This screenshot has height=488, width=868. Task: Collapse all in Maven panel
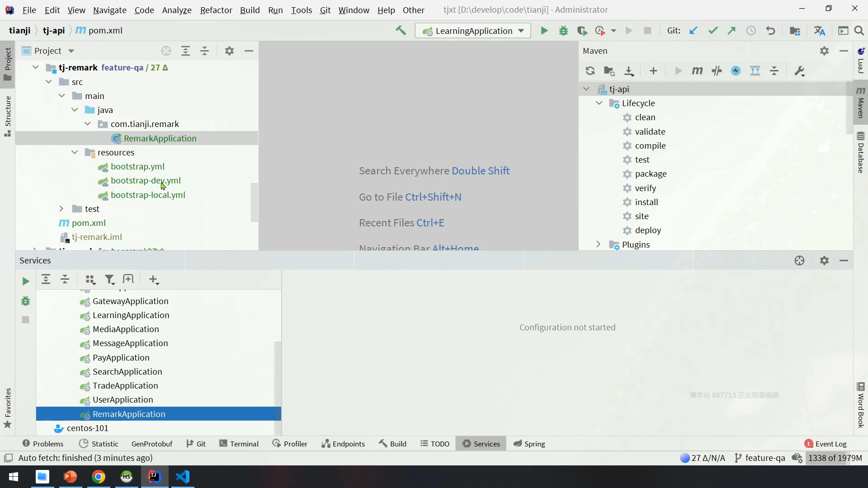(774, 71)
